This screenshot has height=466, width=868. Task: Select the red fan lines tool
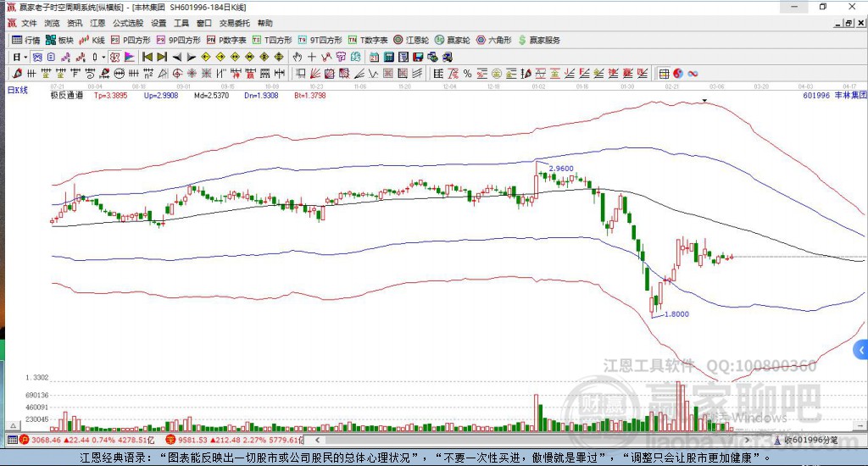[315, 74]
